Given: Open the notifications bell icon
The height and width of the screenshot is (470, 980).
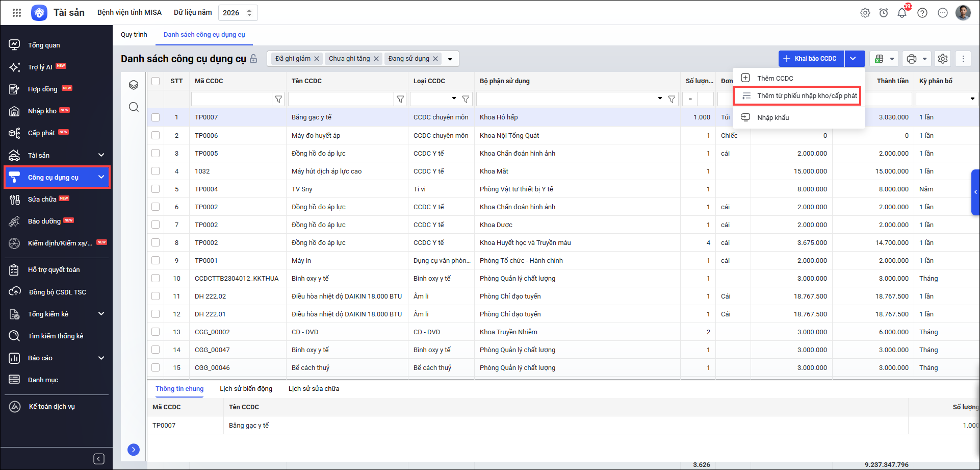Looking at the screenshot, I should point(902,13).
